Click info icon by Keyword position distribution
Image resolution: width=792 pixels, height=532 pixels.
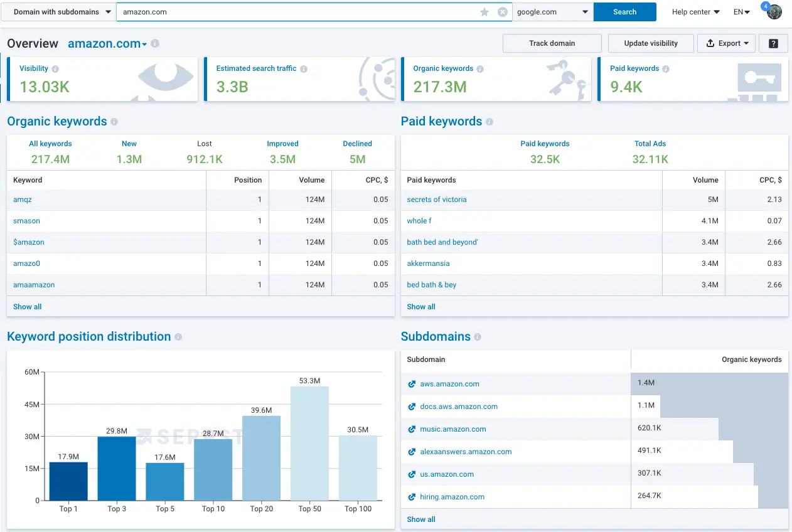pos(178,337)
